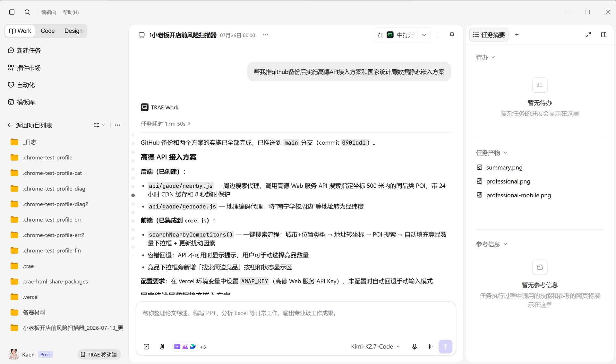
Task: Open the 模板库 template library
Action: pyautogui.click(x=21, y=102)
